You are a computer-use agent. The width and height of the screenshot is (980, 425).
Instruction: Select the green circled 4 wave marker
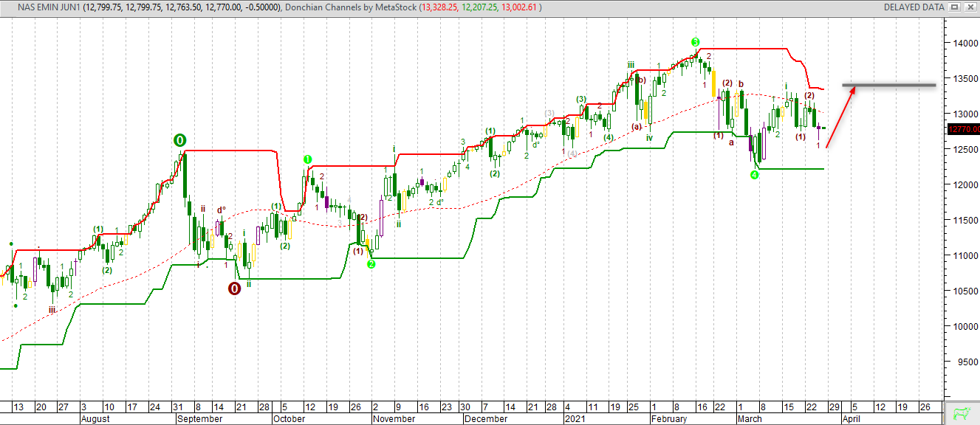754,175
